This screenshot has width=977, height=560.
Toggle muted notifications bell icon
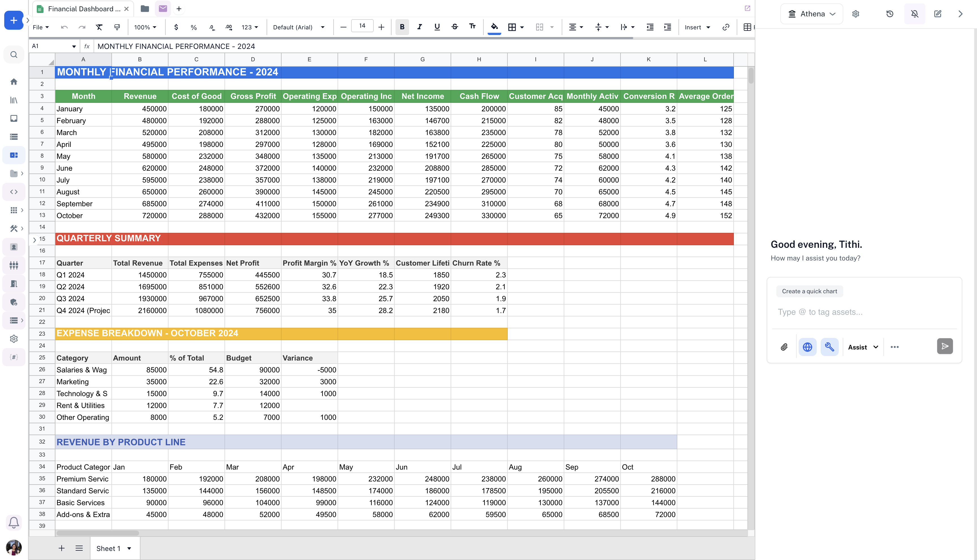coord(914,14)
